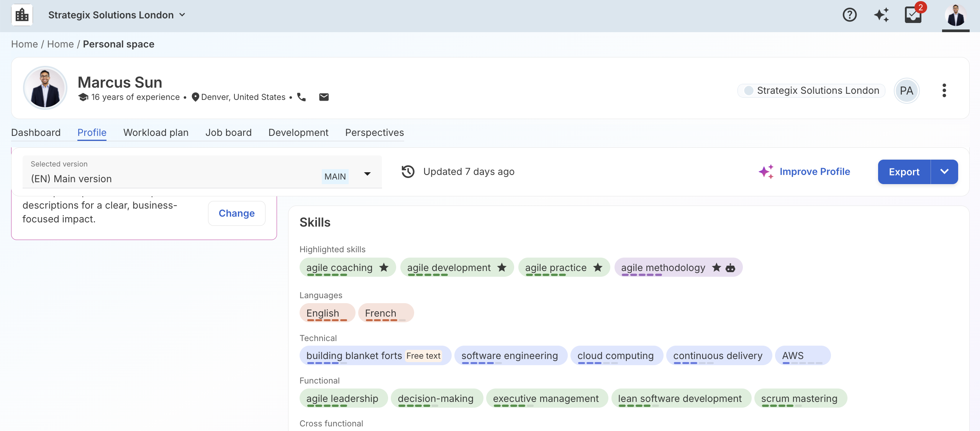
Task: Open the three-dot more options menu
Action: pyautogui.click(x=944, y=91)
